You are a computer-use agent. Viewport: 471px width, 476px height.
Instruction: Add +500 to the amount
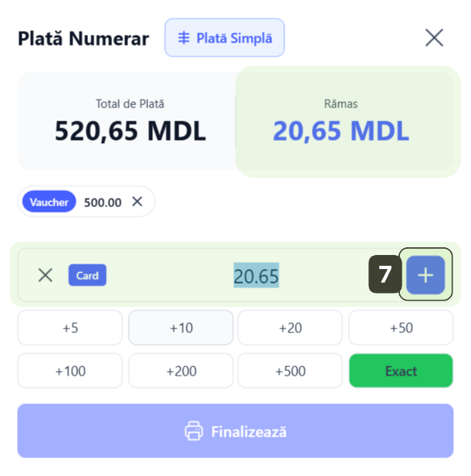pyautogui.click(x=290, y=371)
